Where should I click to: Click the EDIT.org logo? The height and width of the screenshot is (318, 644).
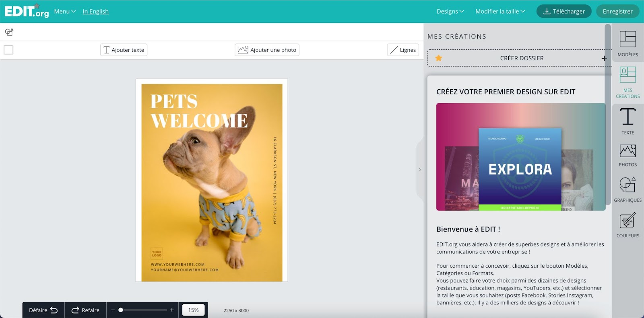click(x=27, y=11)
